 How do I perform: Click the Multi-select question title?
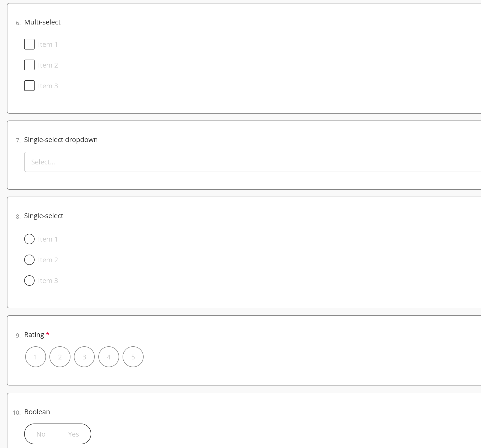[x=42, y=22]
